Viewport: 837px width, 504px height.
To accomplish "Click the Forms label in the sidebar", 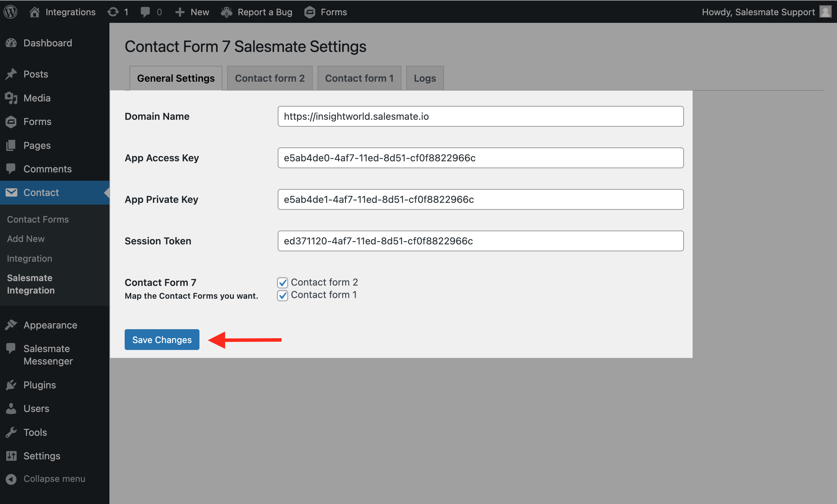I will tap(37, 121).
